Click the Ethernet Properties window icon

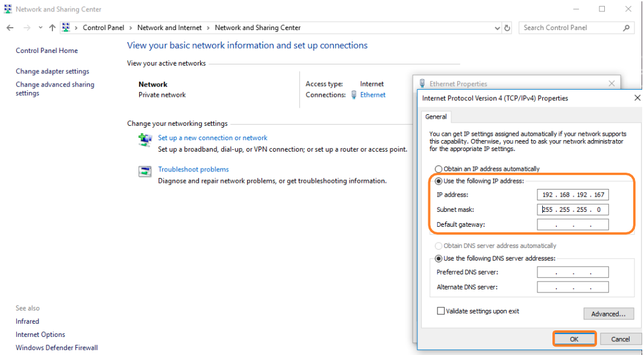tap(422, 84)
